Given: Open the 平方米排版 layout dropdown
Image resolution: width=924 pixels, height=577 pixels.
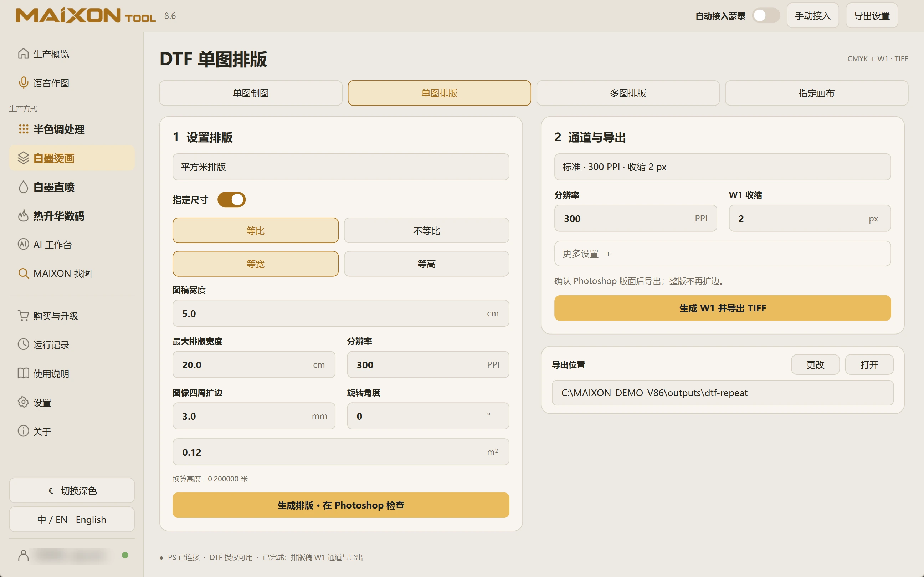Looking at the screenshot, I should click(341, 167).
